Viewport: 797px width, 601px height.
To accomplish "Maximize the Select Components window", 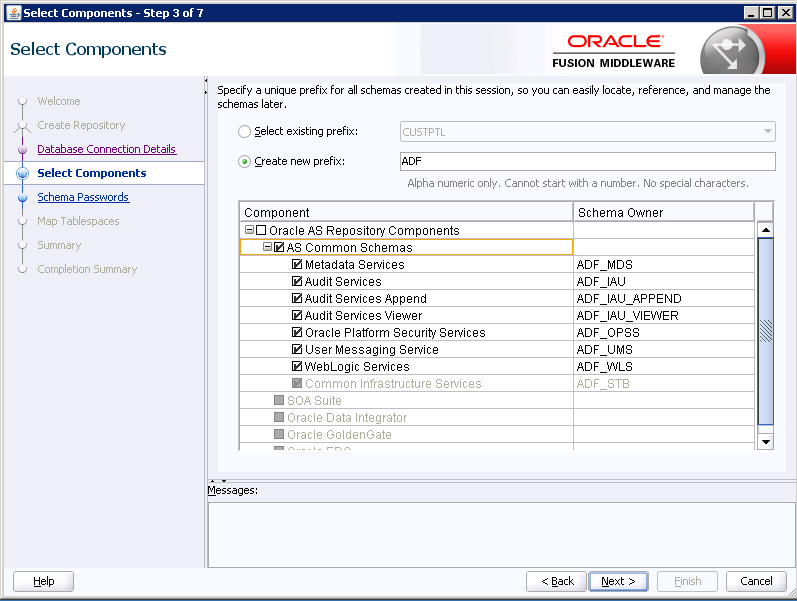I will point(768,13).
